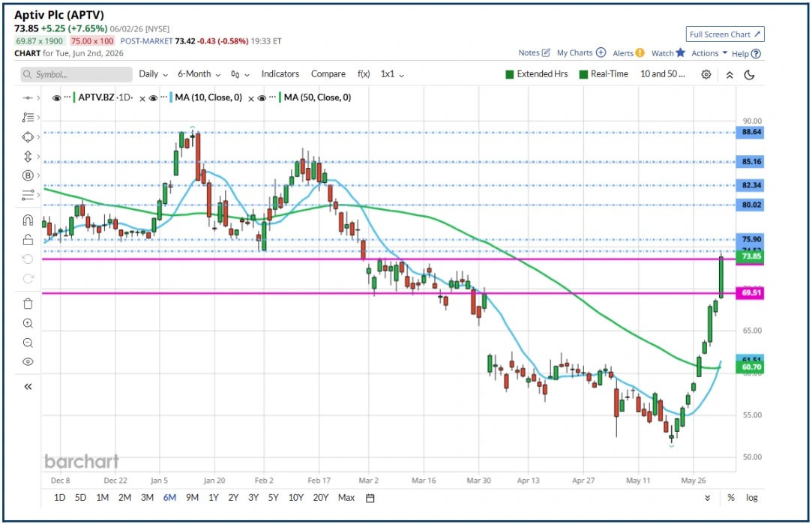Expand the bottom double-chevron panel
812x524 pixels.
[x=707, y=498]
